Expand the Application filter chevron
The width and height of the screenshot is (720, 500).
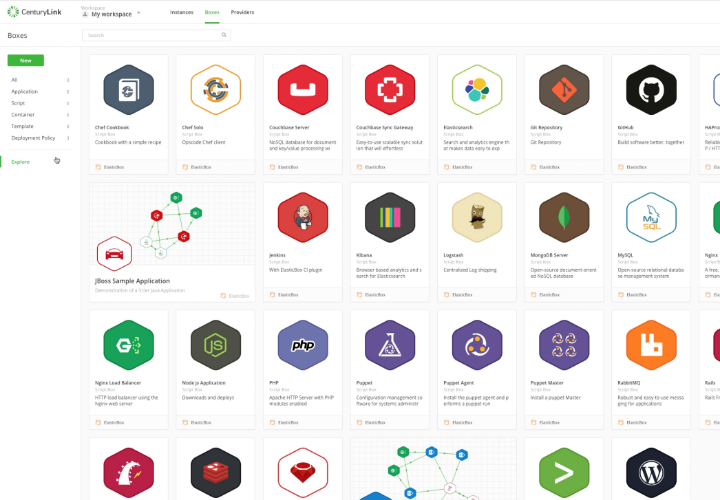coord(68,91)
